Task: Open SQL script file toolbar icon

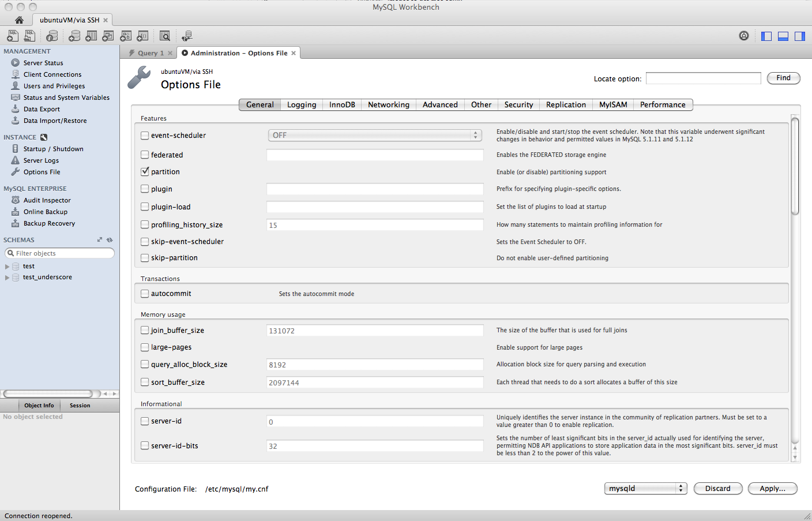Action: tap(29, 36)
